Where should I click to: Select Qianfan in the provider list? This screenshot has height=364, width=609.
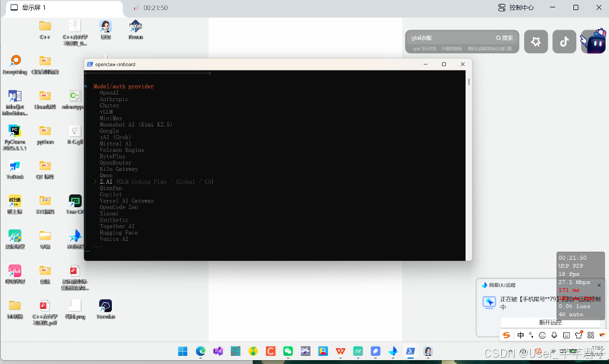111,188
